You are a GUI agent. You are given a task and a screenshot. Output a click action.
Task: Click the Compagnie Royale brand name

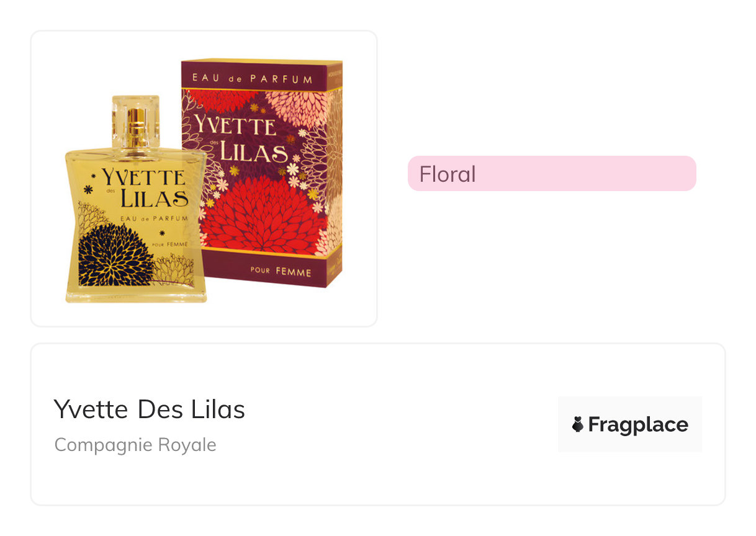pyautogui.click(x=135, y=445)
